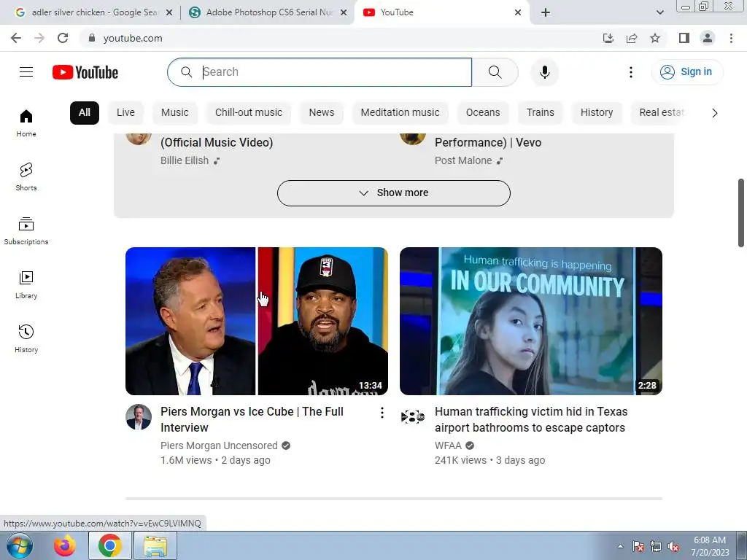
Task: Play Piers Morgan vs Ice Cube thumbnail
Action: click(257, 321)
